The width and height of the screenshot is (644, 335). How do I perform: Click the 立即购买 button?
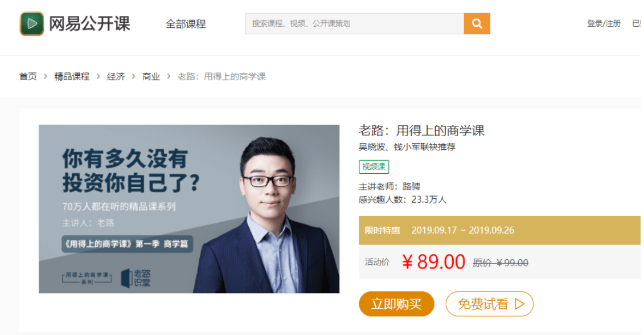pos(396,304)
